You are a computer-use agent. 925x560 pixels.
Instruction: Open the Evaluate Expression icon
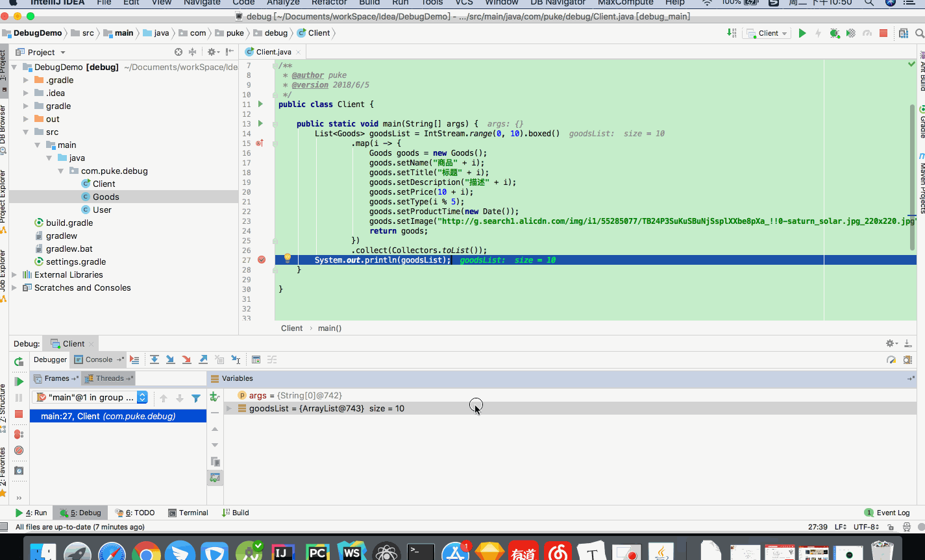click(257, 359)
